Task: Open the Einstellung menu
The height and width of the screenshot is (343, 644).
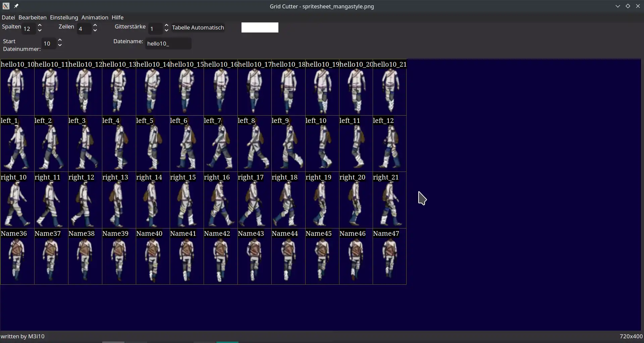Action: click(x=64, y=17)
